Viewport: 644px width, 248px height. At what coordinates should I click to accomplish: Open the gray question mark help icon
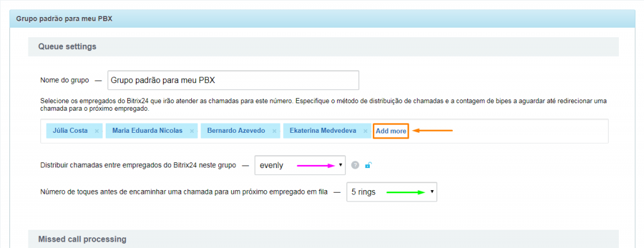(355, 166)
